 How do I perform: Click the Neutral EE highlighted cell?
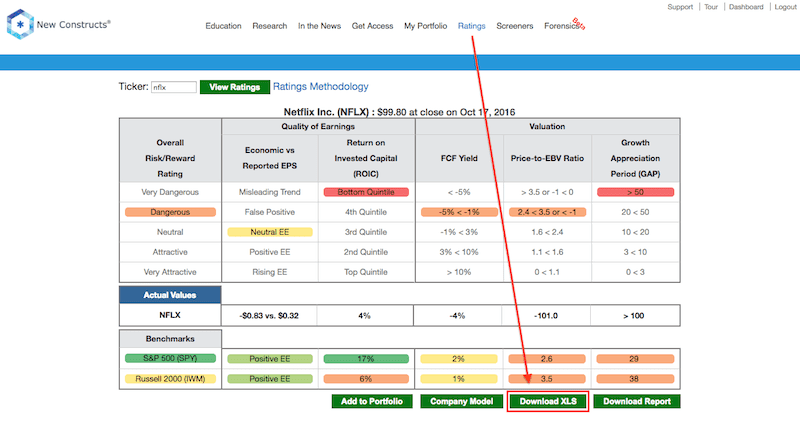coord(269,232)
